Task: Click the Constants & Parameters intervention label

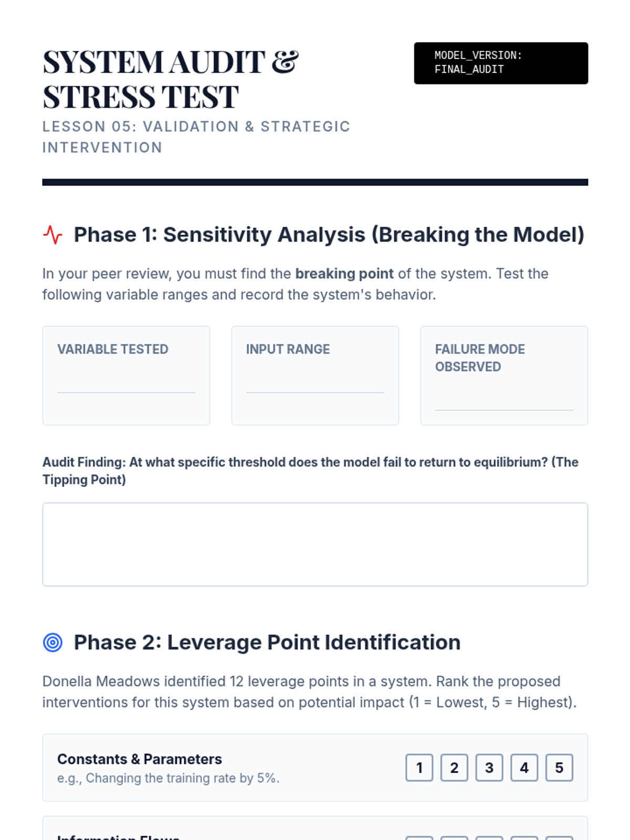Action: pyautogui.click(x=140, y=759)
